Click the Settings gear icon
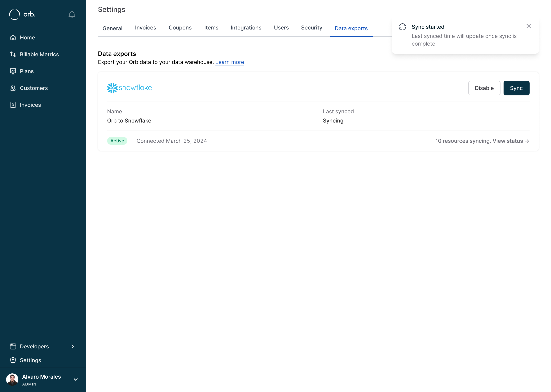Viewport: 551px width, 392px height. pos(13,360)
